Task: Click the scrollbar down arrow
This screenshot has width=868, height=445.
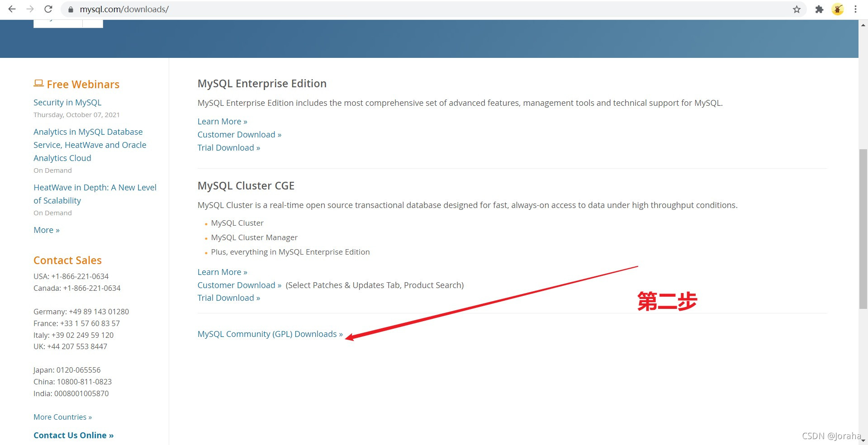Action: coord(863,440)
